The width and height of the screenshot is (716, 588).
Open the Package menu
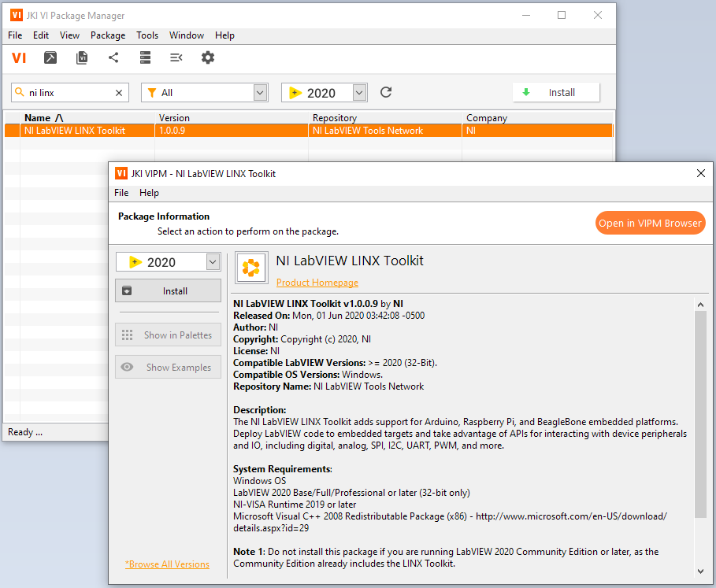click(x=108, y=35)
